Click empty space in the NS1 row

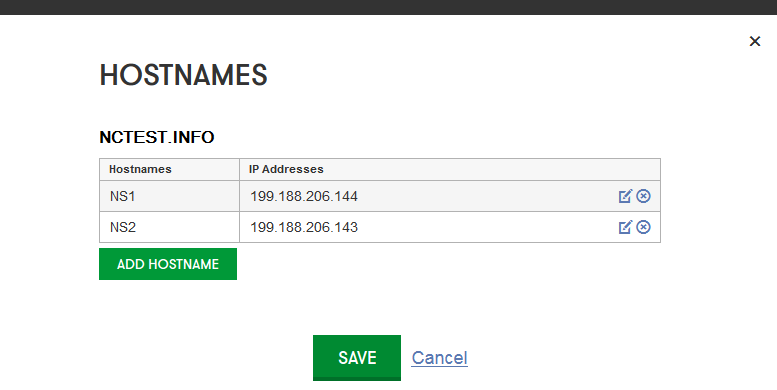tap(486, 196)
